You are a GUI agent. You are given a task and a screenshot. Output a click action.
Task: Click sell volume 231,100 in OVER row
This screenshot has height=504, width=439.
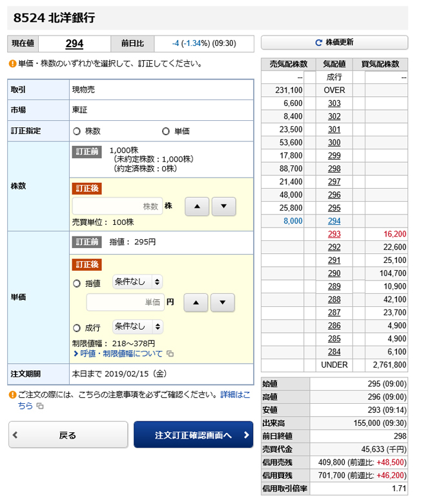click(289, 90)
